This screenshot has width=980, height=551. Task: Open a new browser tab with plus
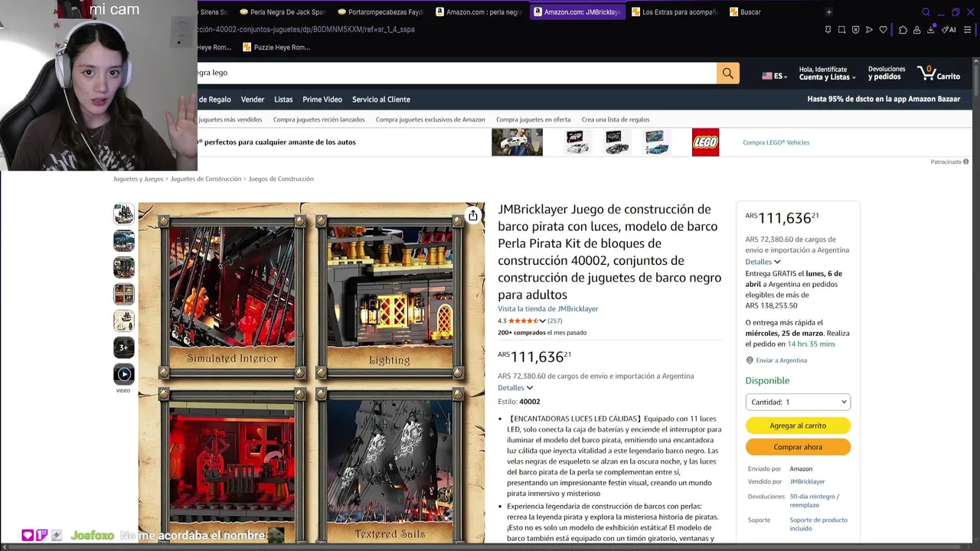(x=828, y=12)
